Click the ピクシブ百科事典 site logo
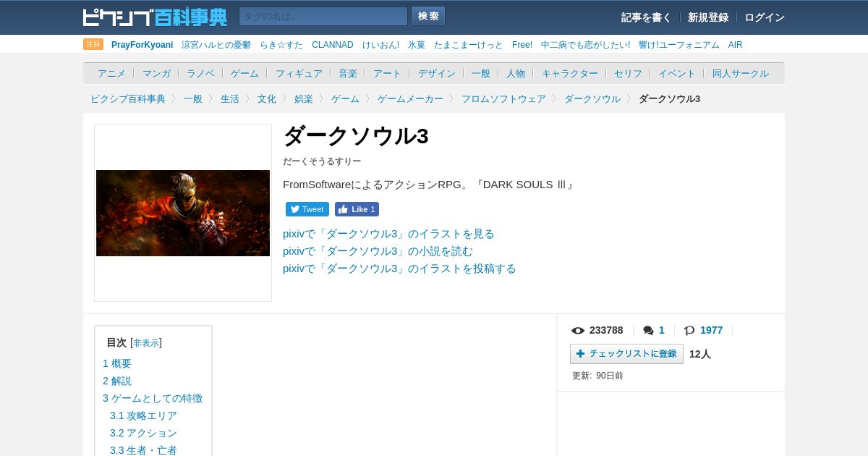 [x=155, y=17]
